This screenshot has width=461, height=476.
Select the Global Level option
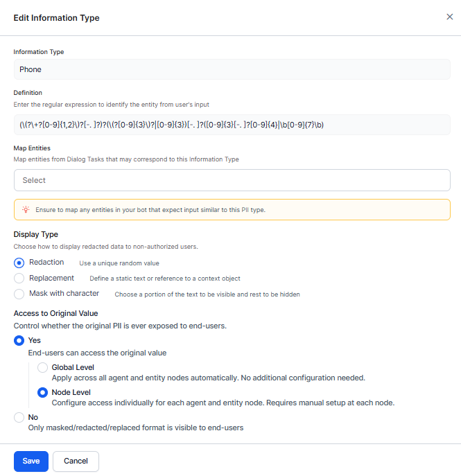[42, 367]
